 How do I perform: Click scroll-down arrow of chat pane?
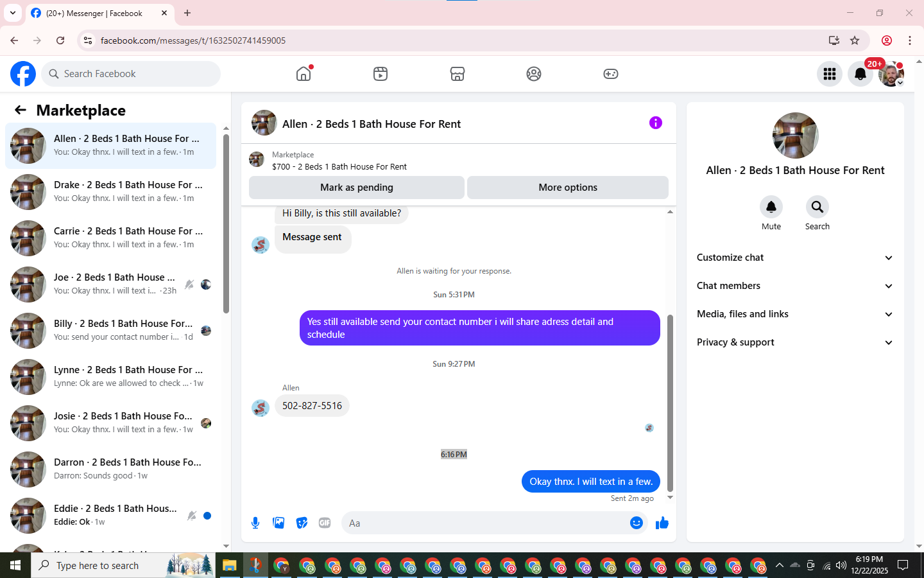670,498
